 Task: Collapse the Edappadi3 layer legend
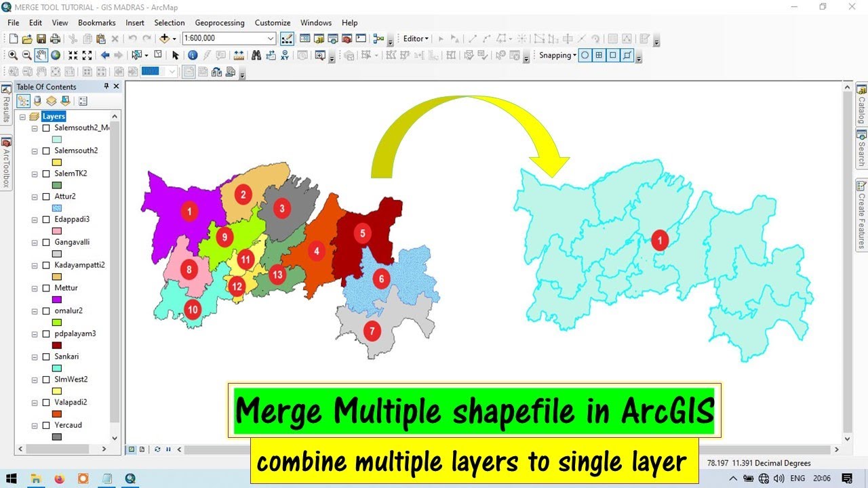point(35,220)
